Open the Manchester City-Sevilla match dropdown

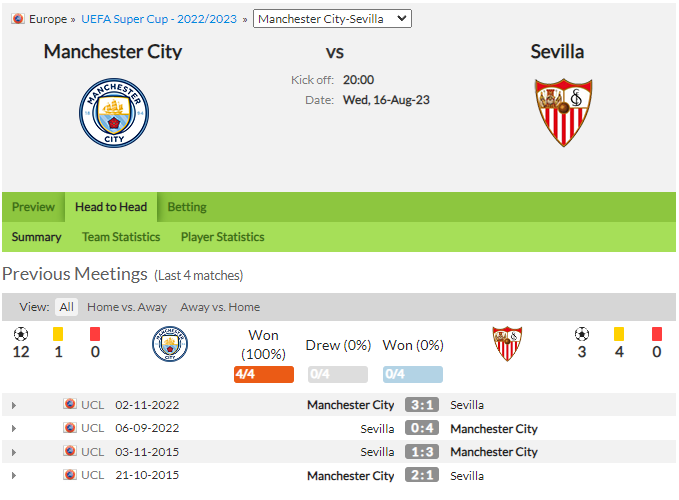pyautogui.click(x=332, y=19)
